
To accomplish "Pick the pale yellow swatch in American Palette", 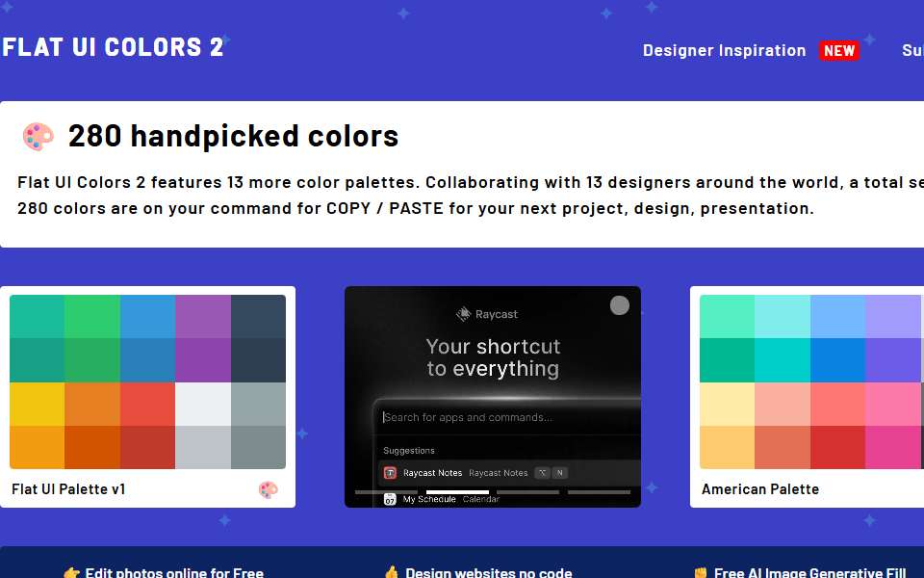I will coord(728,404).
